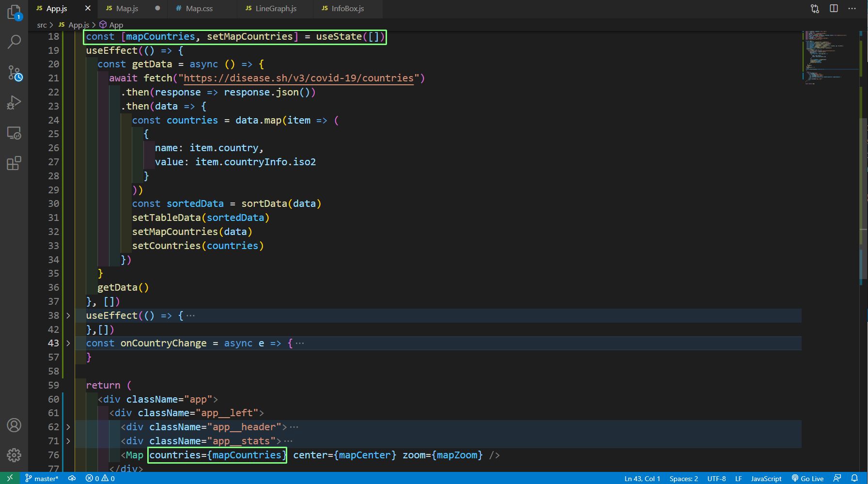
Task: Click on getData() call at line 36
Action: tap(123, 287)
